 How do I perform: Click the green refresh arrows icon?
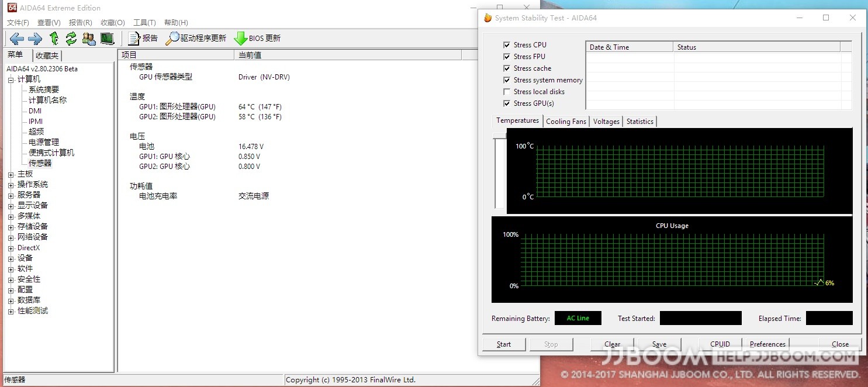(71, 39)
